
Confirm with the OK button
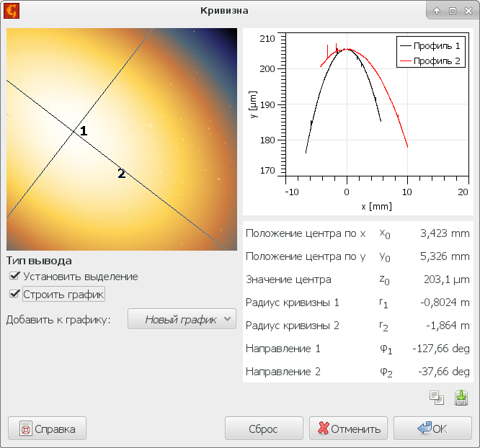click(432, 429)
